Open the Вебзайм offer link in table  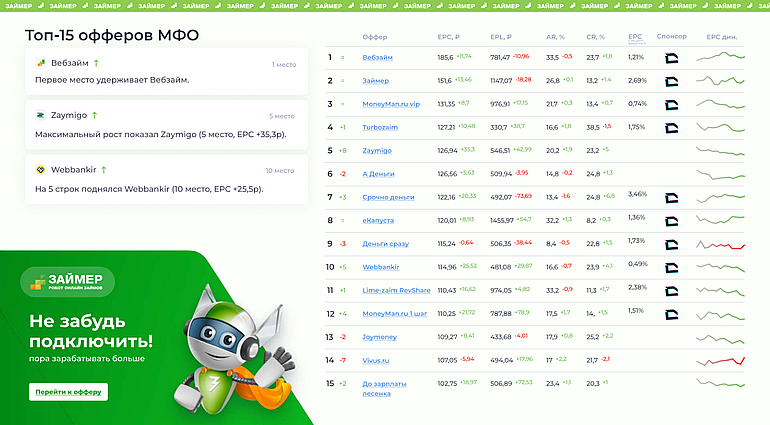377,57
